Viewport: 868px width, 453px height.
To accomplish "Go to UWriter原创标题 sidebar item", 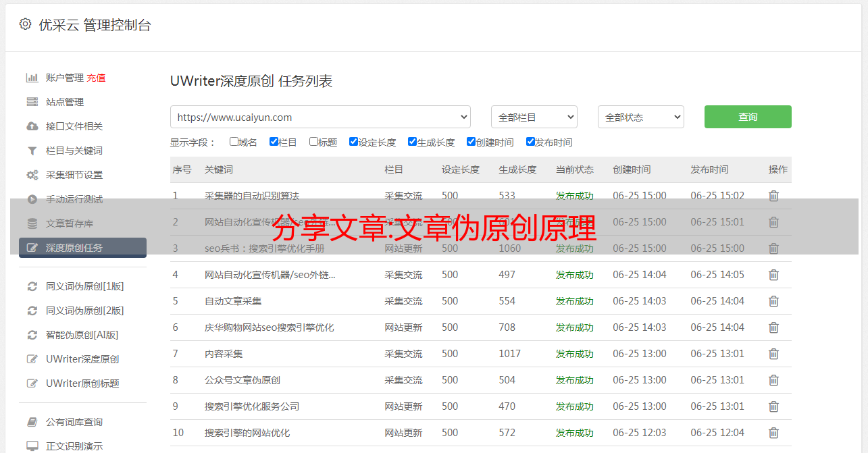I will pos(82,383).
